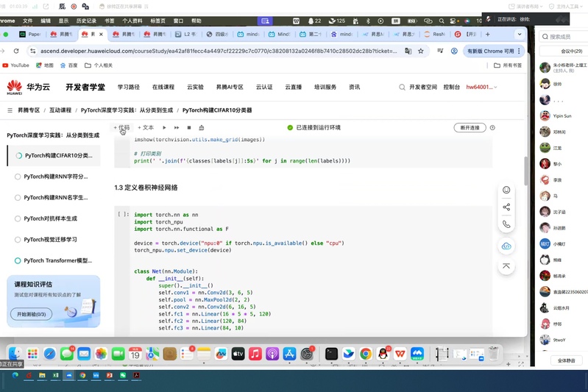Open the phone contact icon in floating sidebar

coord(506,224)
